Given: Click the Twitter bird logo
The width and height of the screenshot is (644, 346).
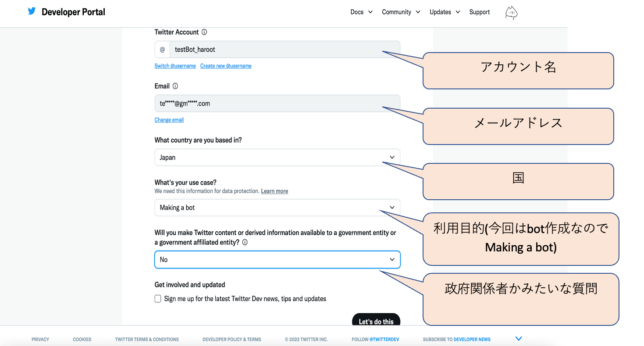Looking at the screenshot, I should click(32, 11).
